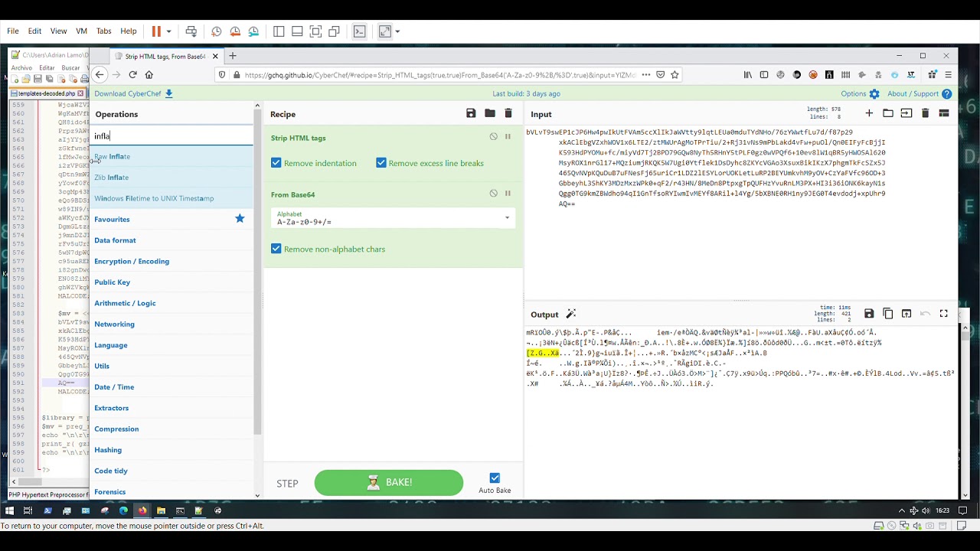Screen dimensions: 980x551
Task: Select Raw Inflate from search results
Action: coord(171,156)
